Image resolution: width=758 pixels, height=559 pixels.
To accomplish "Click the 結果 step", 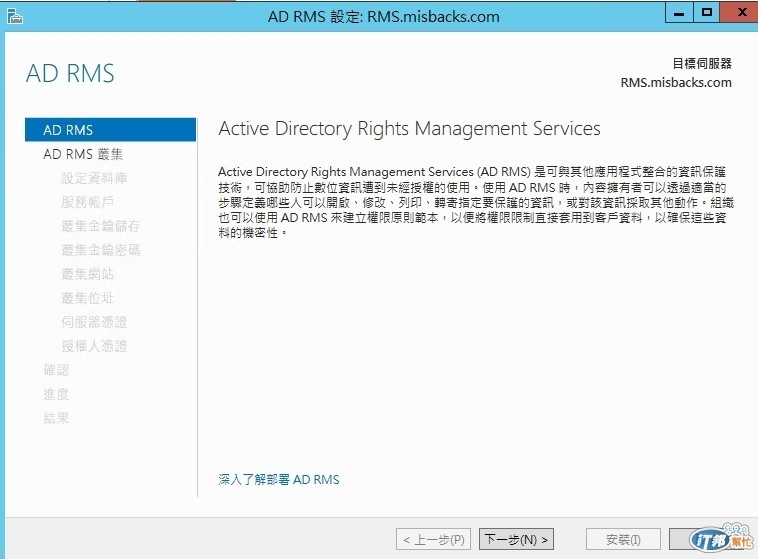I will coord(56,418).
